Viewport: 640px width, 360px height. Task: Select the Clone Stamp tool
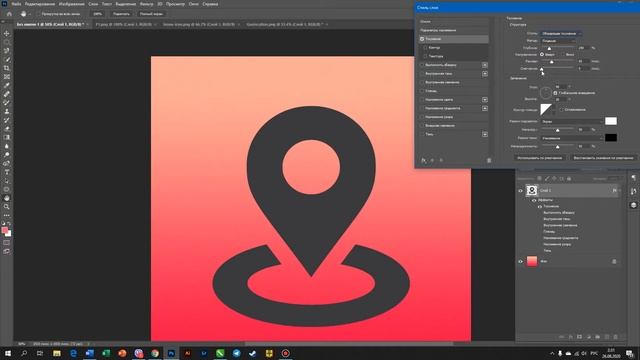7,111
